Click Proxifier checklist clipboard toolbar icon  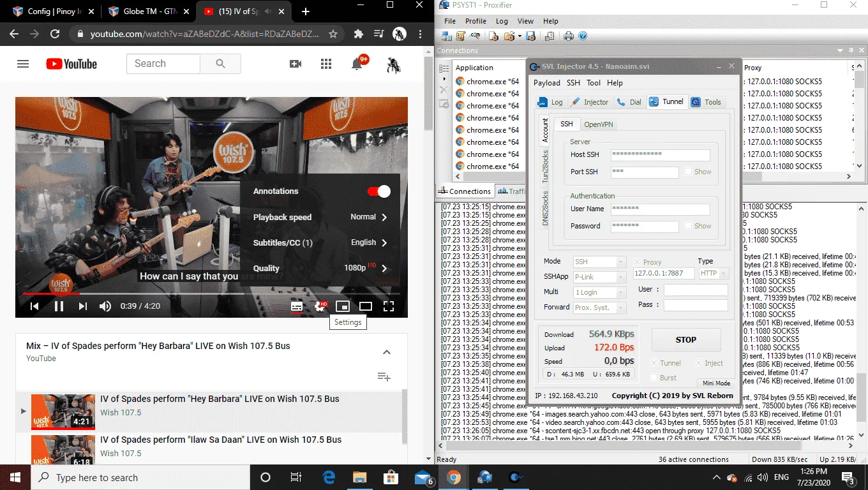coord(550,36)
